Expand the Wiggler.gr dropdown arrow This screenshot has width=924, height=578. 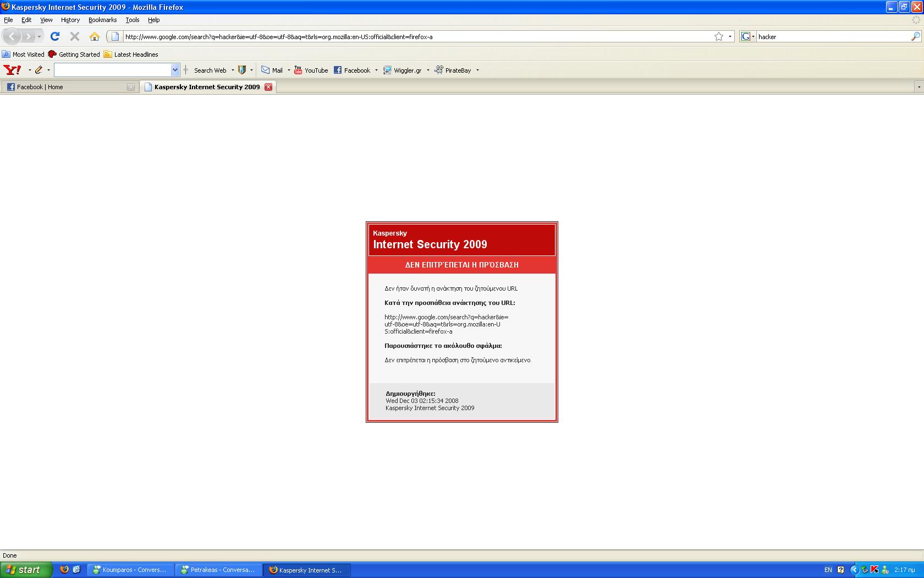click(428, 70)
